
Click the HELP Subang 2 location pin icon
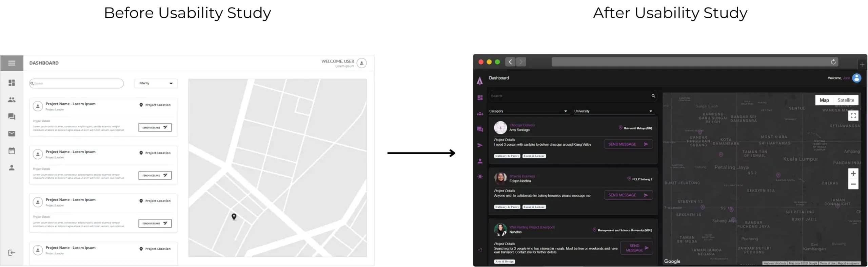[x=629, y=179]
